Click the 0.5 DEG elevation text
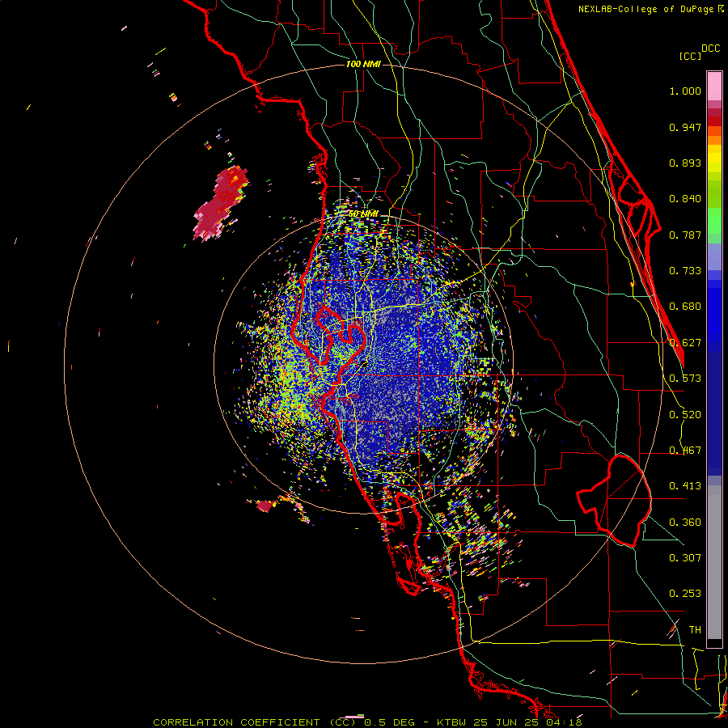The height and width of the screenshot is (728, 728). (390, 722)
